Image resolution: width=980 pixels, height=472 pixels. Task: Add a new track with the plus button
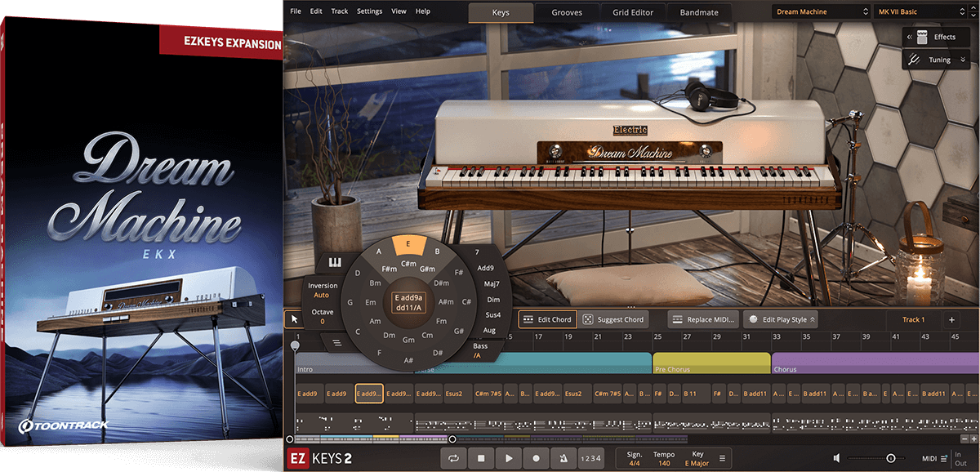(951, 320)
